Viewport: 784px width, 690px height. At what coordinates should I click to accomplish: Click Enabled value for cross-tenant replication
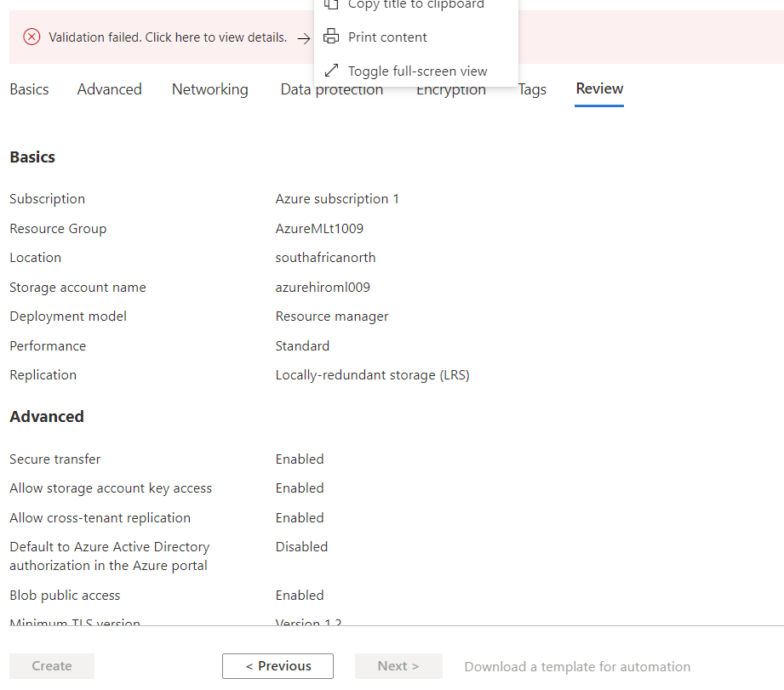pos(300,517)
